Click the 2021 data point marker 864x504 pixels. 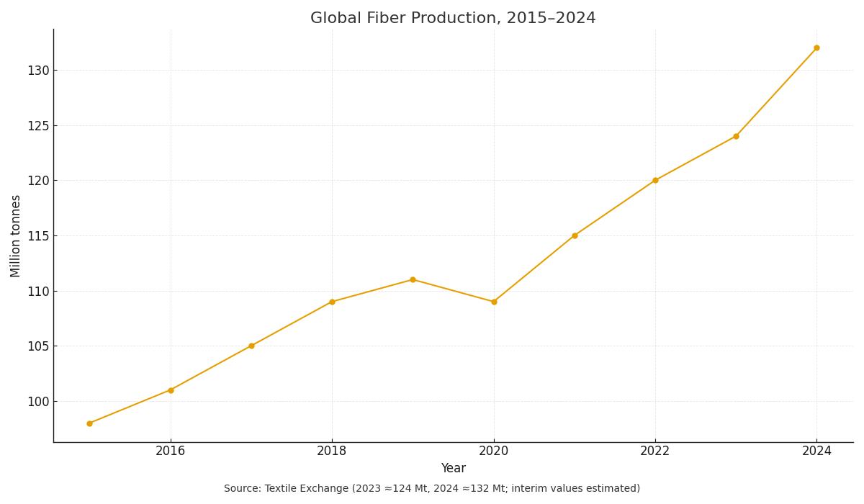574,235
